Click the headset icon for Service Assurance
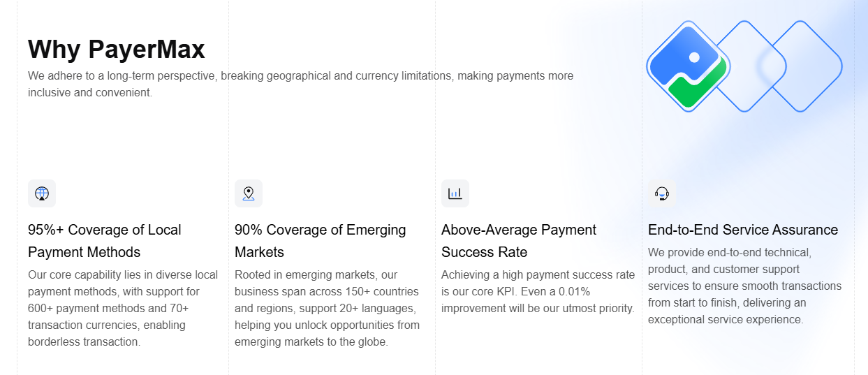This screenshot has width=868, height=375. click(x=662, y=193)
